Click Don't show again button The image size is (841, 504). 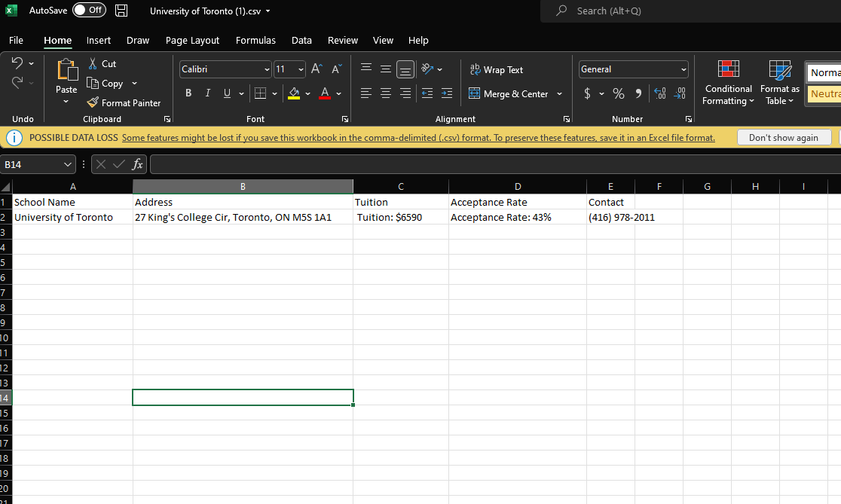pyautogui.click(x=784, y=138)
